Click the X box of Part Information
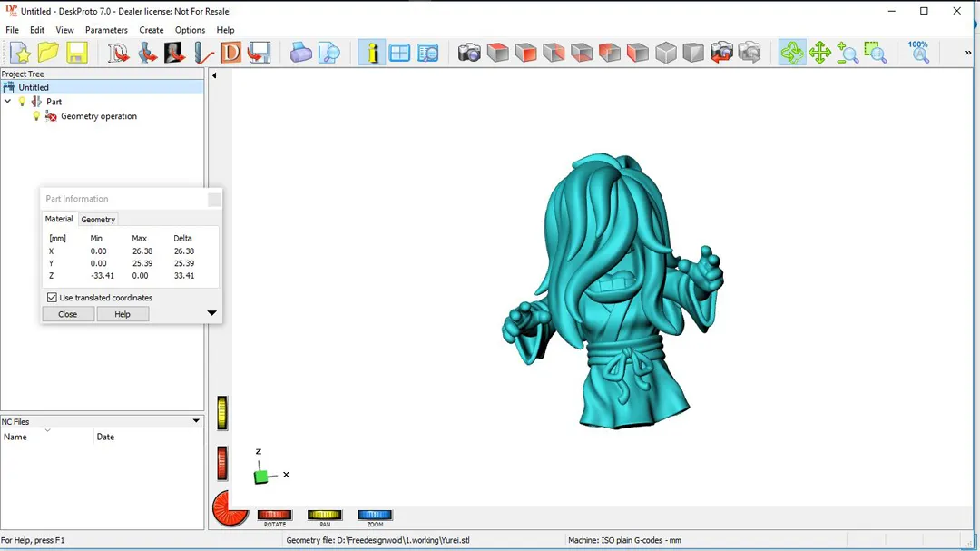The image size is (980, 551). pos(214,200)
